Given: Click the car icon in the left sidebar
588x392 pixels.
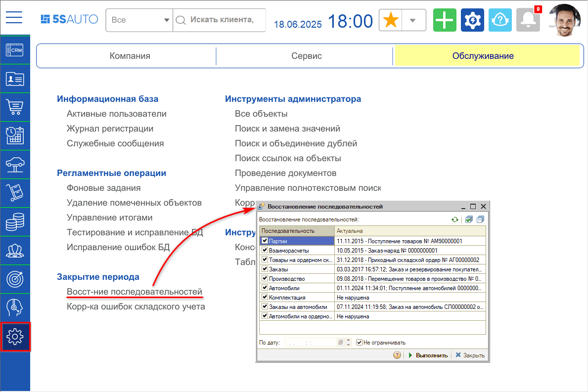Looking at the screenshot, I should [15, 164].
